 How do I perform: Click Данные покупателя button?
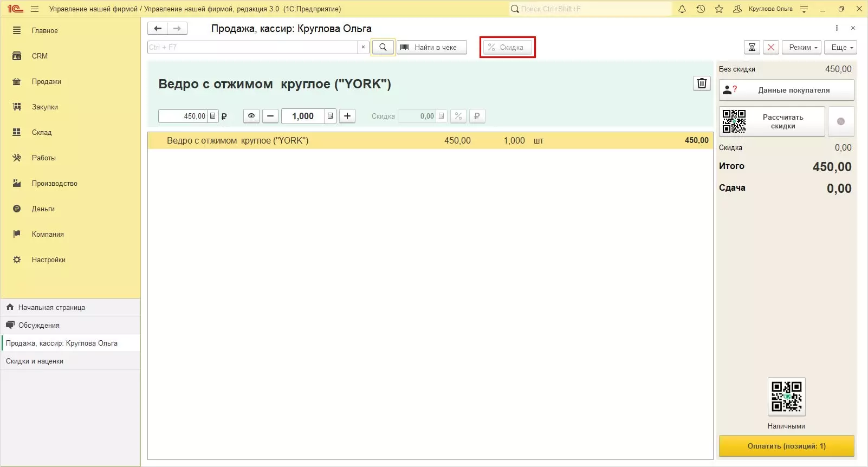point(786,90)
